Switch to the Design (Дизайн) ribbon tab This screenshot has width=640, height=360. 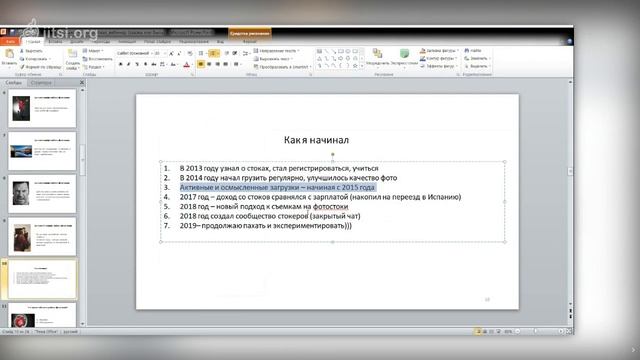(x=76, y=42)
